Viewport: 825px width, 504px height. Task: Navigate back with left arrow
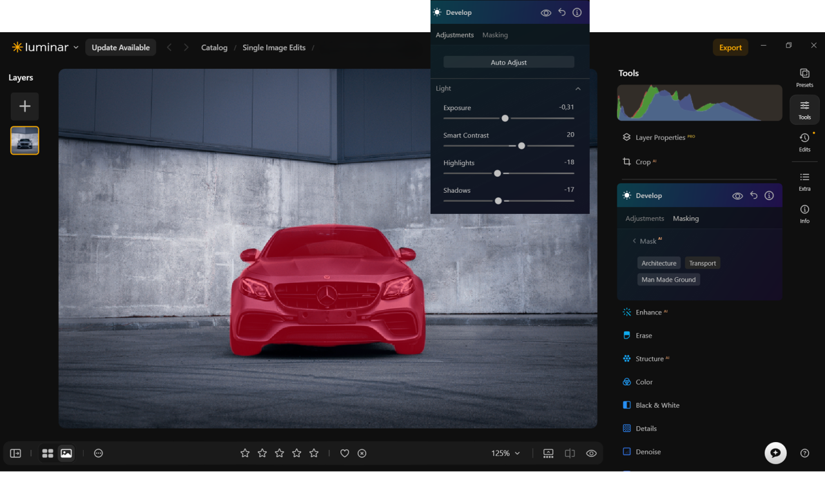pyautogui.click(x=170, y=47)
